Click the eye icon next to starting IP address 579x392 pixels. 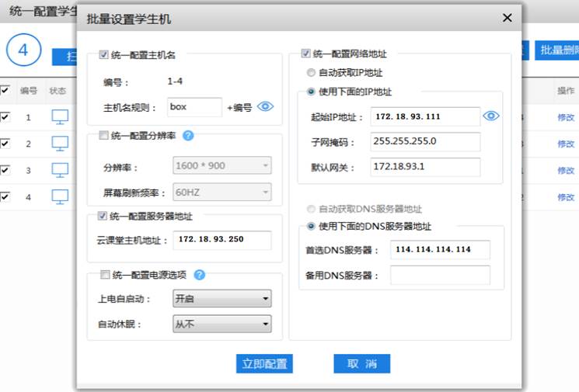(x=491, y=116)
